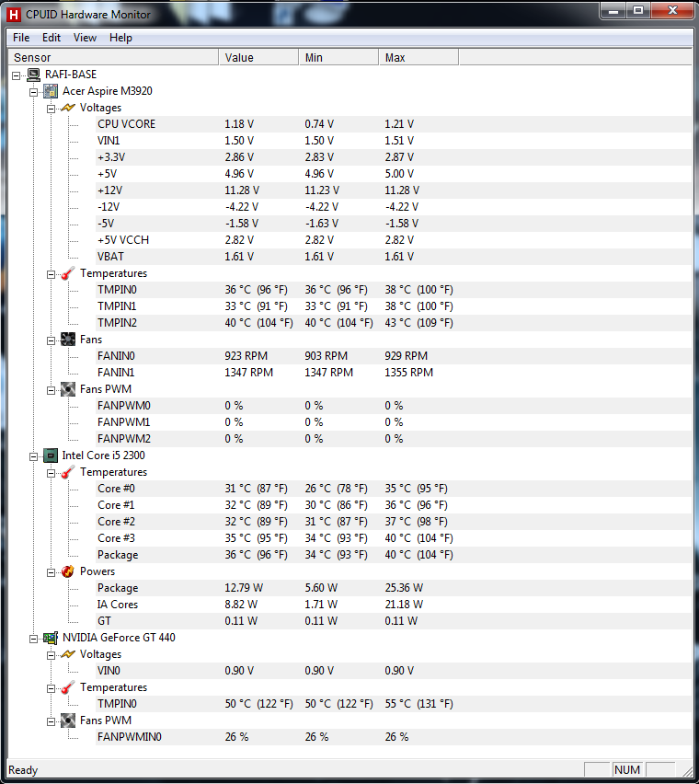The height and width of the screenshot is (784, 699).
Task: Open the File menu
Action: tap(21, 38)
